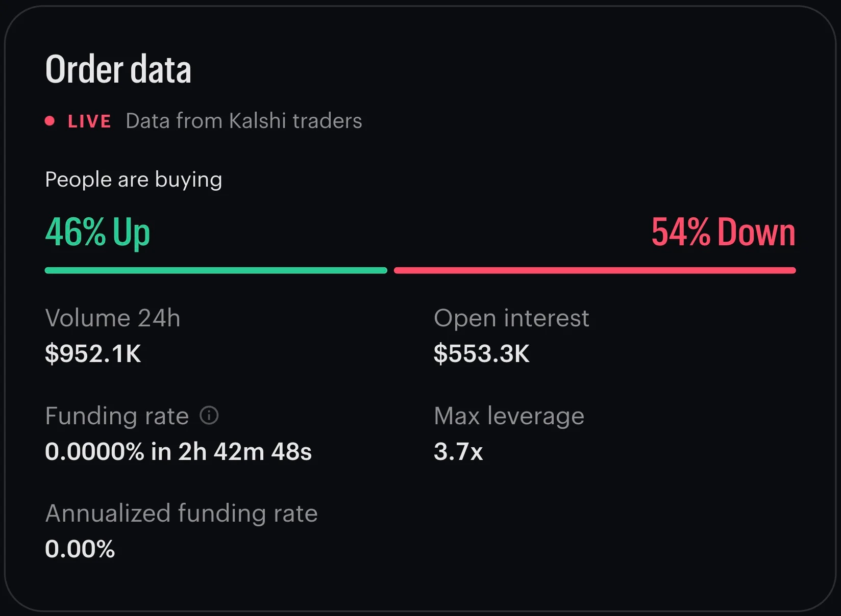Screen dimensions: 841x616
Task: Click the Funding rate label
Action: pyautogui.click(x=117, y=416)
